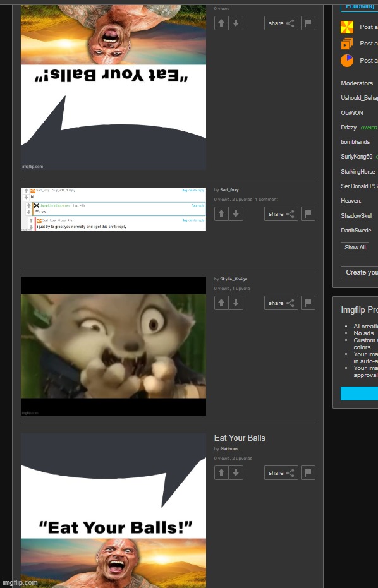This screenshot has height=588, width=378.
Task: Open moderator StalkingHorse profile
Action: point(358,172)
